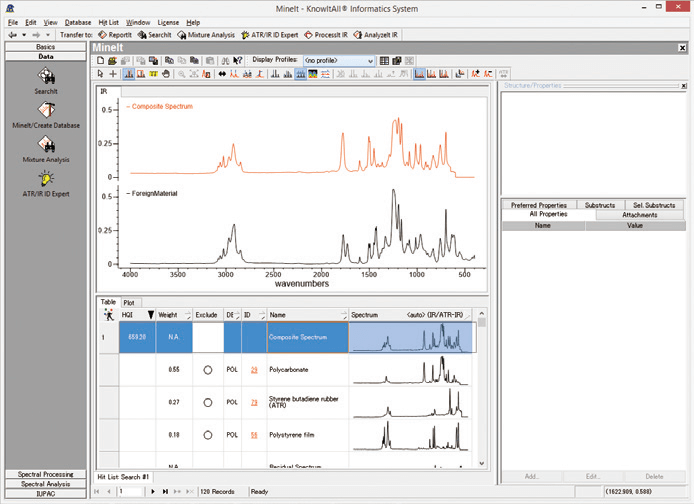
Task: Open the MineIt/Create Database sidebar icon
Action: pyautogui.click(x=46, y=115)
